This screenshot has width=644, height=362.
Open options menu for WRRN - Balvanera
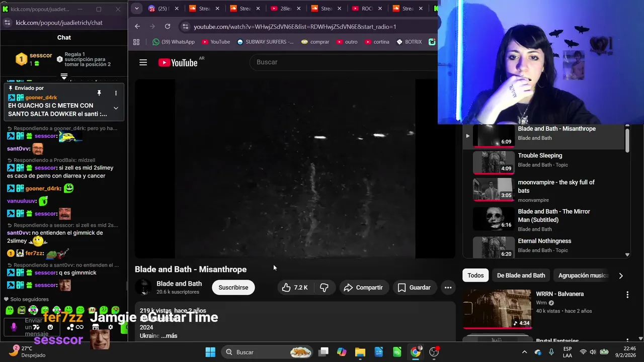click(x=627, y=295)
